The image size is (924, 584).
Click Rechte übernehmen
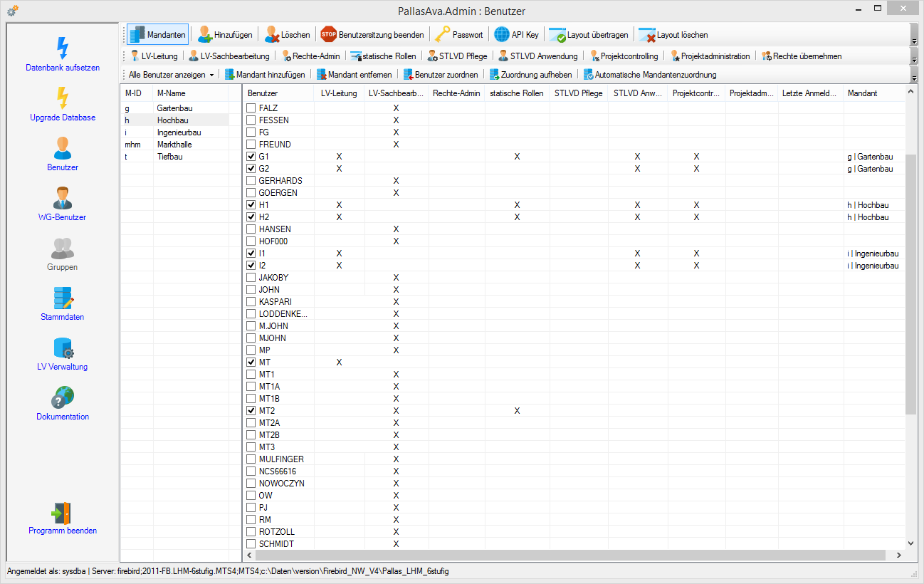tap(802, 56)
